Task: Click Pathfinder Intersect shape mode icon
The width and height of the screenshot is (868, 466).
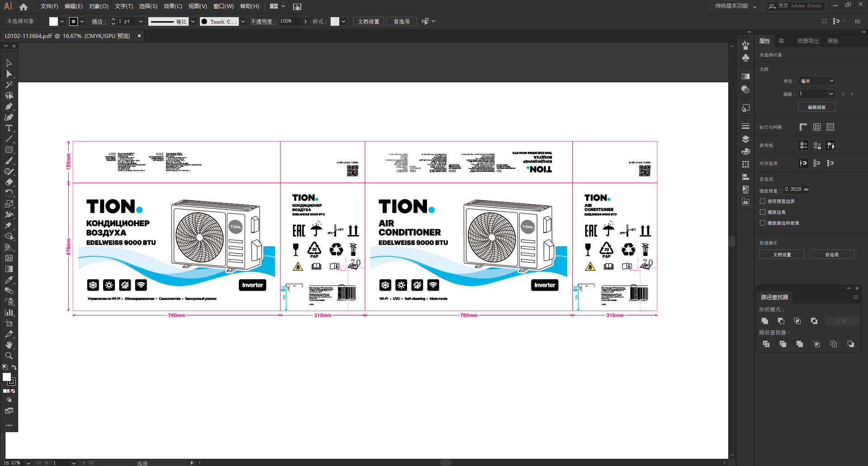Action: point(797,321)
